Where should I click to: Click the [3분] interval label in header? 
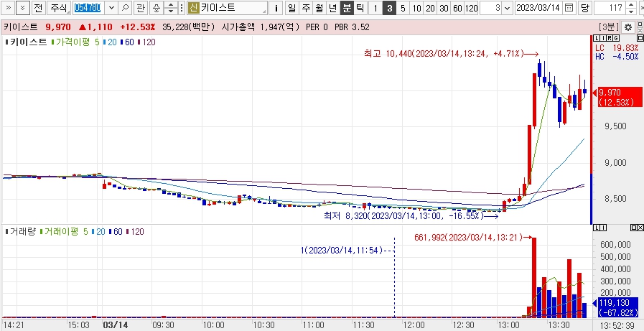tap(609, 27)
